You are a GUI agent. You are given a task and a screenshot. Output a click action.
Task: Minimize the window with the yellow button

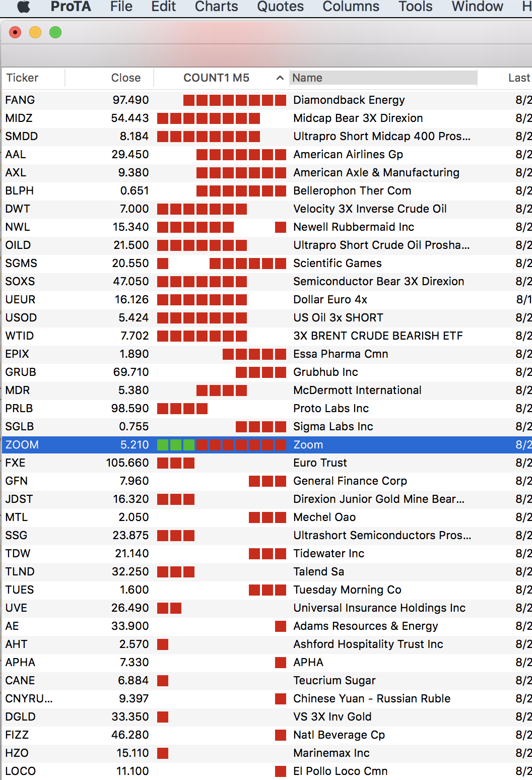coord(35,32)
